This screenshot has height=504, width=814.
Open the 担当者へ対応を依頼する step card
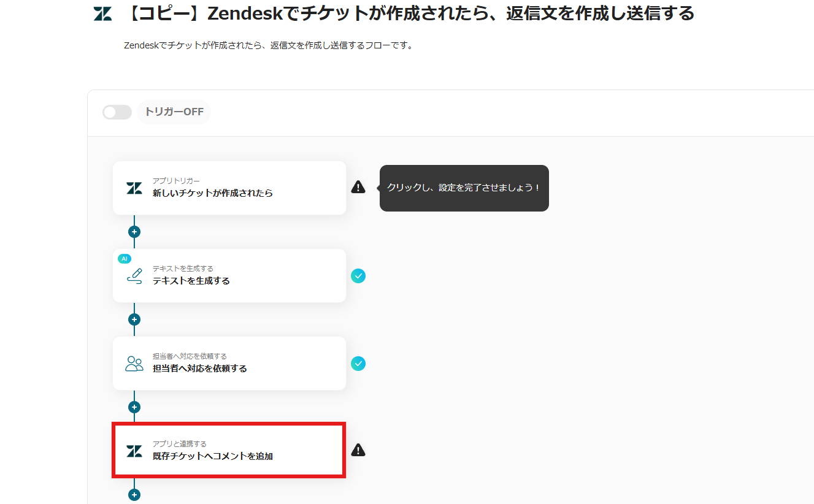point(229,363)
